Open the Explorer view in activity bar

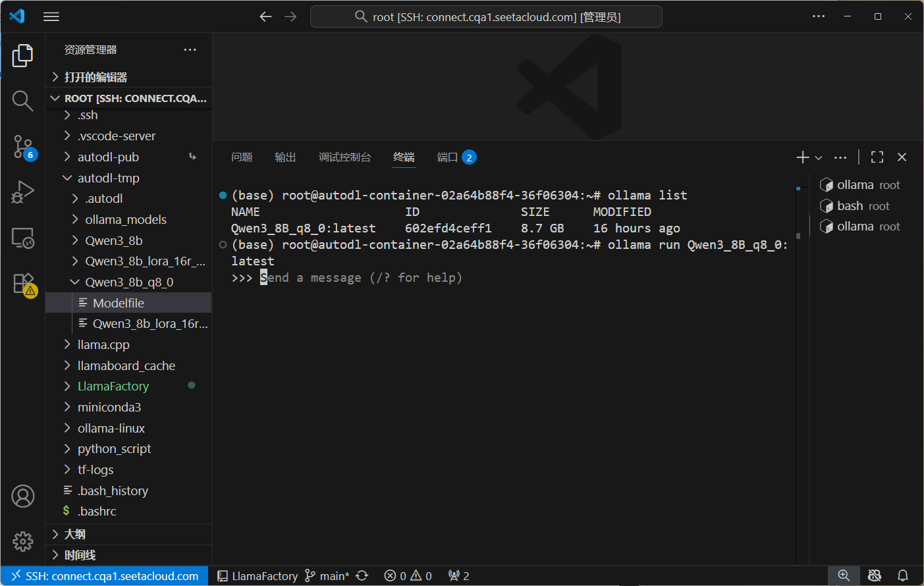pyautogui.click(x=22, y=56)
